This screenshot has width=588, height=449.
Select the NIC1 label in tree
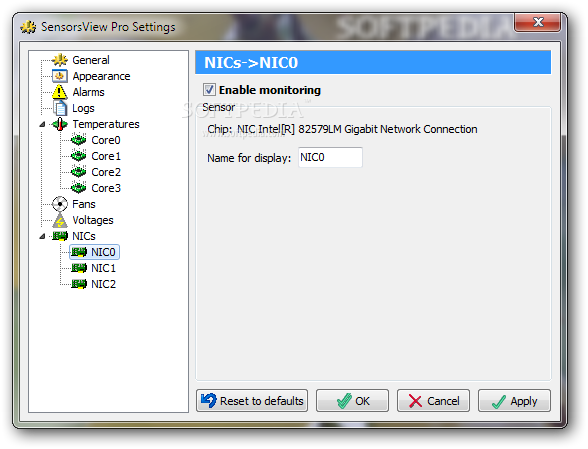103,268
